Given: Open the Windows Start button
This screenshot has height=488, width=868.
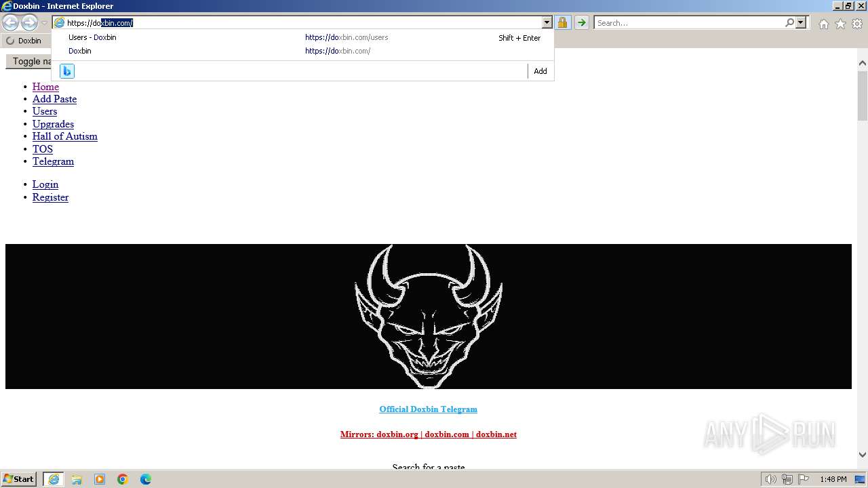Looking at the screenshot, I should [19, 479].
